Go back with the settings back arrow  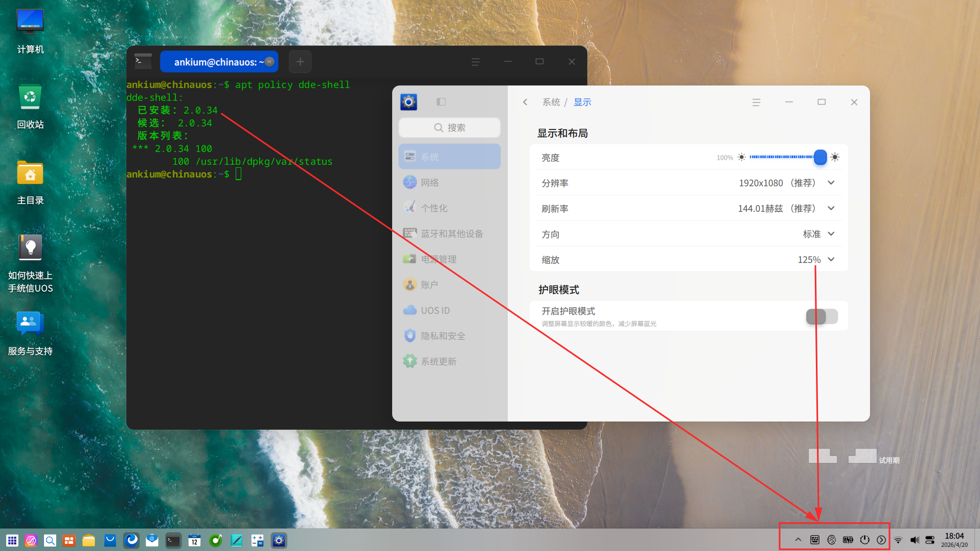point(525,102)
